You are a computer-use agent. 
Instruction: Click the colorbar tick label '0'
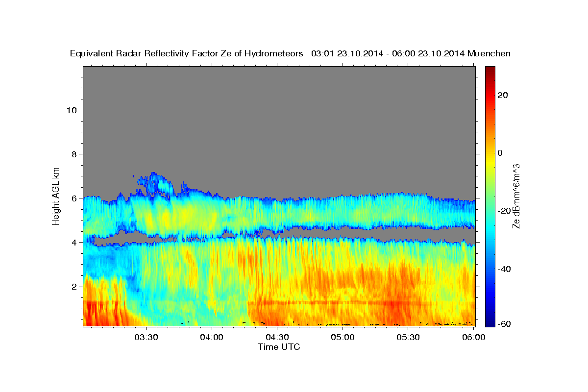[x=500, y=153]
